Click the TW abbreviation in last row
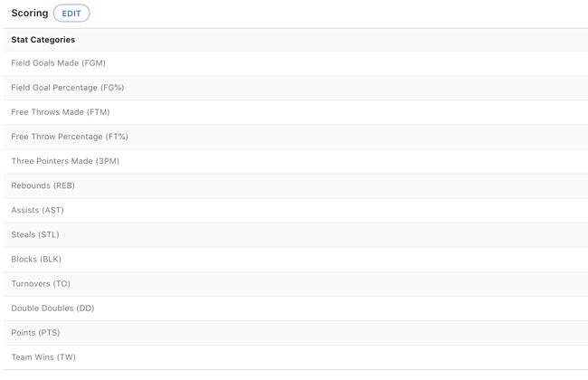This screenshot has width=588, height=380. coord(66,357)
